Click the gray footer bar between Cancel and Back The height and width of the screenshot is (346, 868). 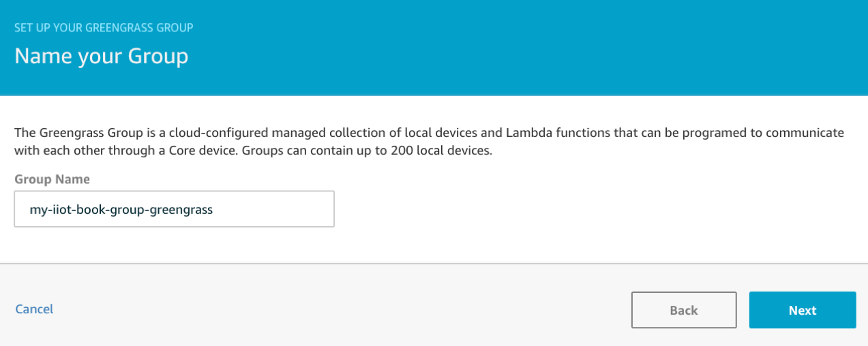[x=341, y=310]
